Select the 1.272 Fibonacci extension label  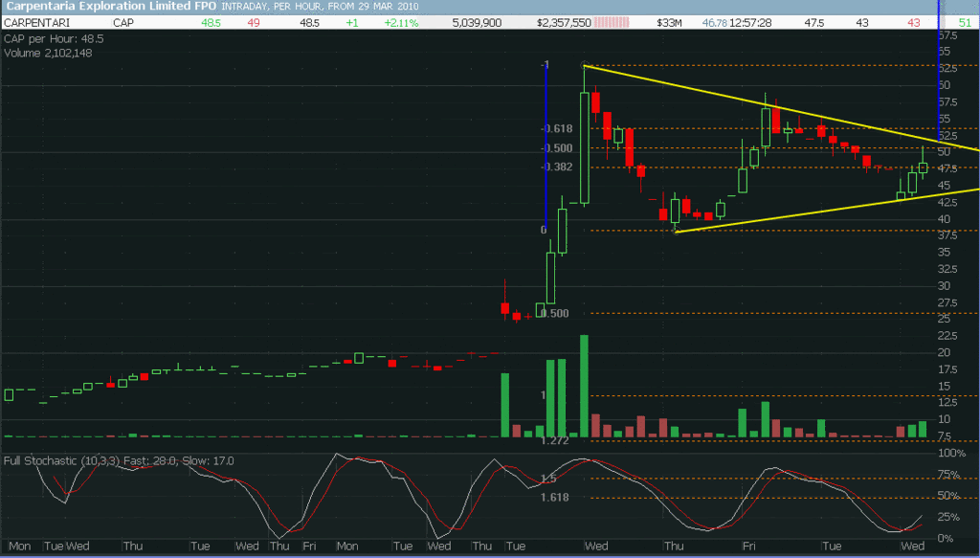(x=555, y=440)
